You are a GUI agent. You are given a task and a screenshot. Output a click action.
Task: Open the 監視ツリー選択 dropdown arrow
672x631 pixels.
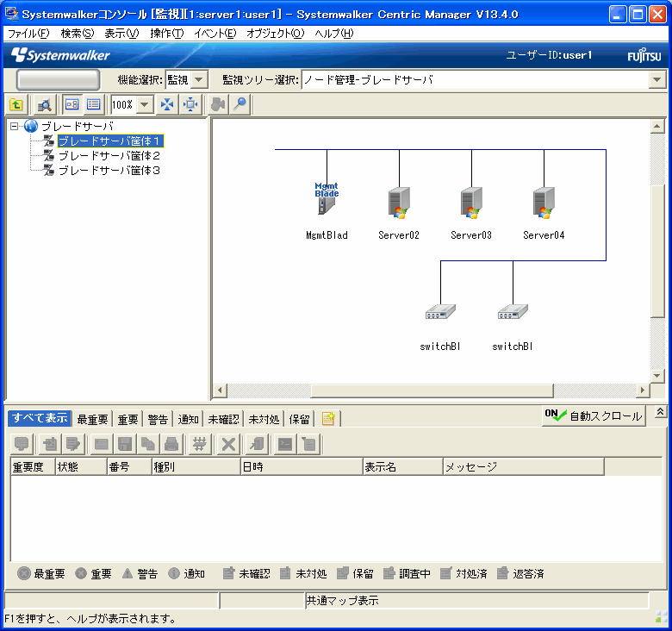(657, 79)
